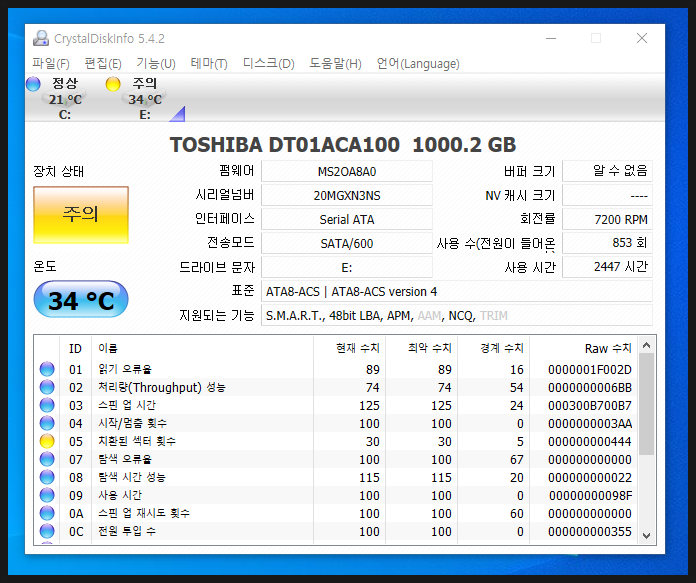696x583 pixels.
Task: Click the scroll down arrow of attribute list
Action: pyautogui.click(x=646, y=535)
